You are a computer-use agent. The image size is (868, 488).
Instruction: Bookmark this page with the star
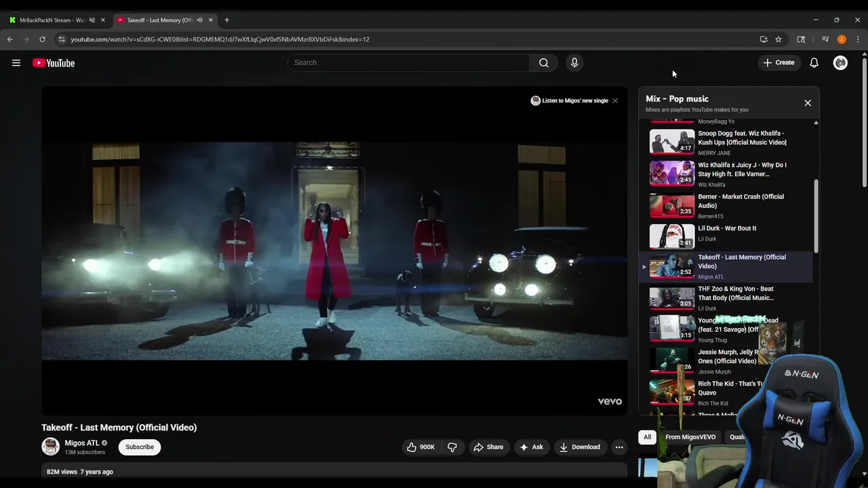tap(778, 39)
